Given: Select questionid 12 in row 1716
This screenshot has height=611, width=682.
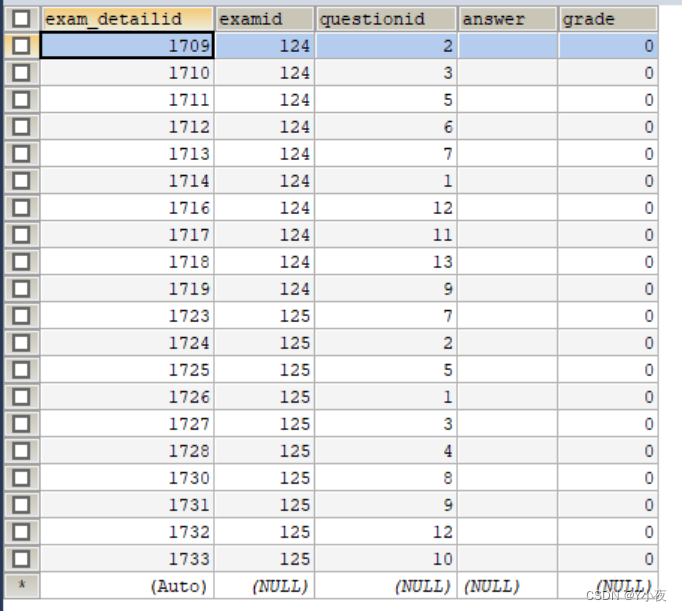Looking at the screenshot, I should coord(386,207).
